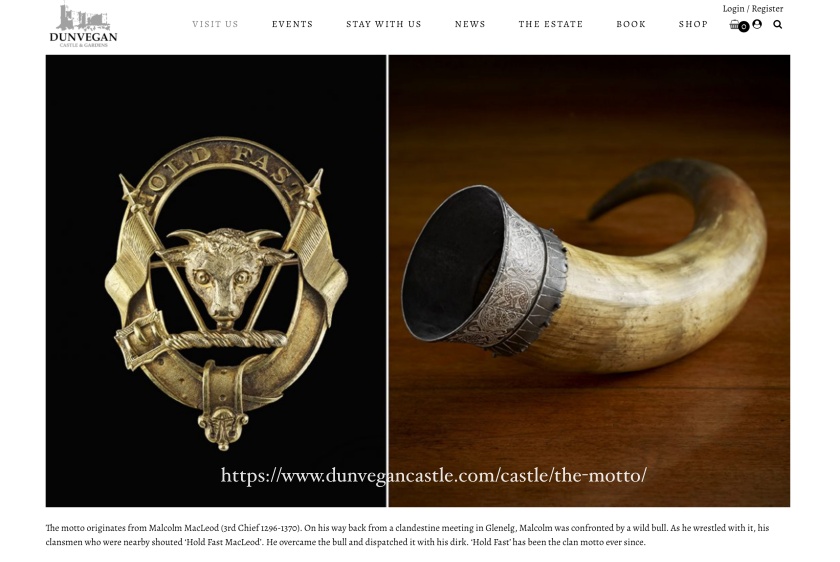
Task: Go to the Events menu item
Action: [292, 24]
